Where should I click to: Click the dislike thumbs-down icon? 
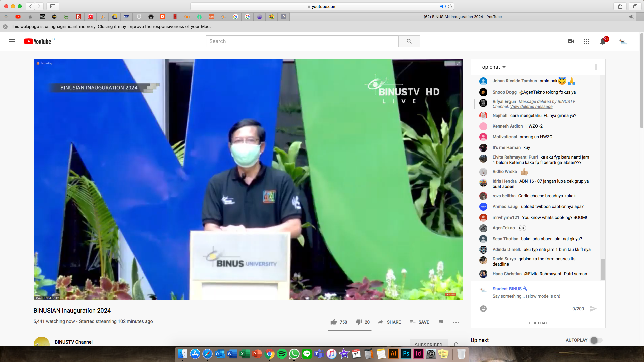point(359,322)
